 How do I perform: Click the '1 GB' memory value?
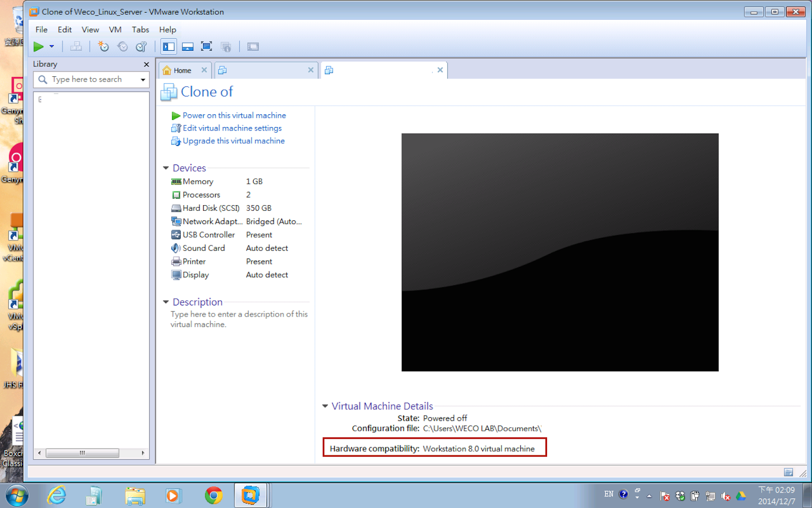[x=254, y=181]
